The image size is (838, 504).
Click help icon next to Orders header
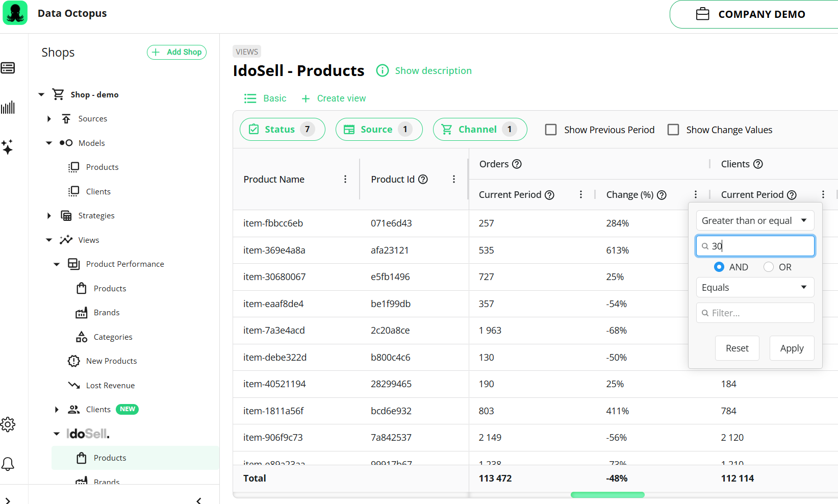click(x=517, y=164)
